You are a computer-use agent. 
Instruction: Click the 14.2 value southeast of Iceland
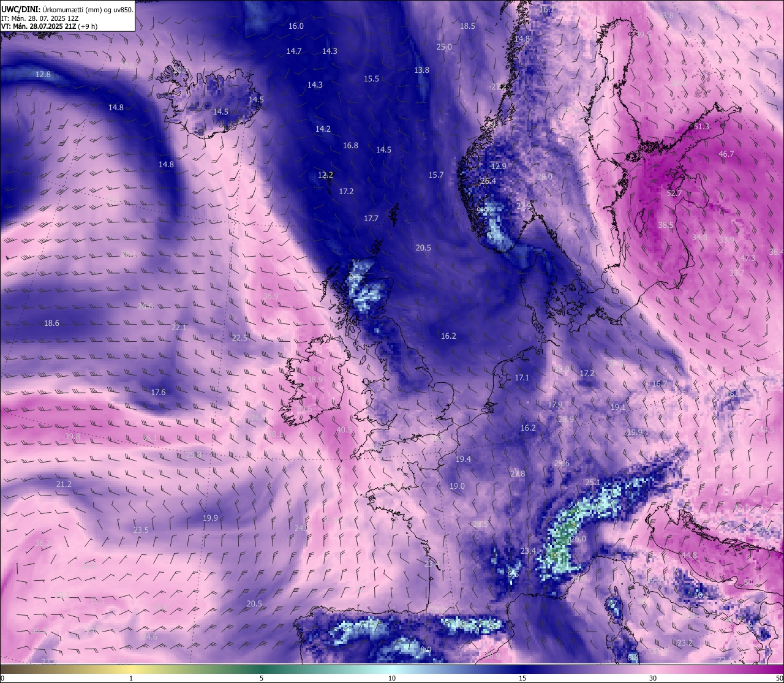(323, 129)
